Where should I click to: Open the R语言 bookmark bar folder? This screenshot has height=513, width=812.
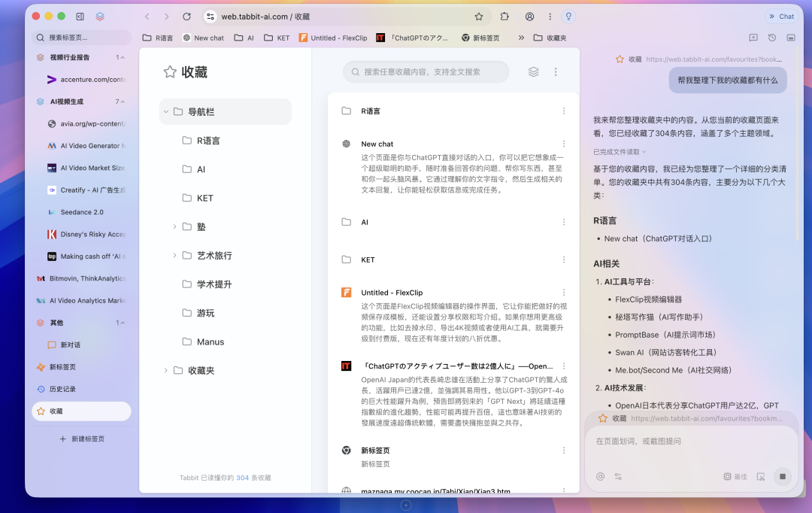point(158,38)
